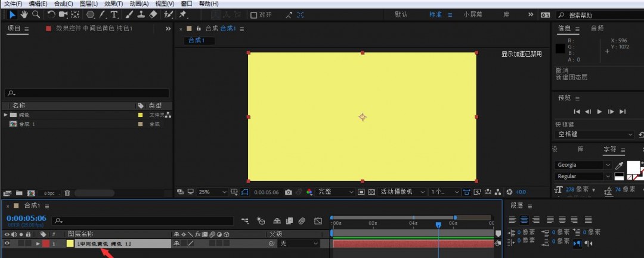Click the snapshot camera icon

[288, 192]
